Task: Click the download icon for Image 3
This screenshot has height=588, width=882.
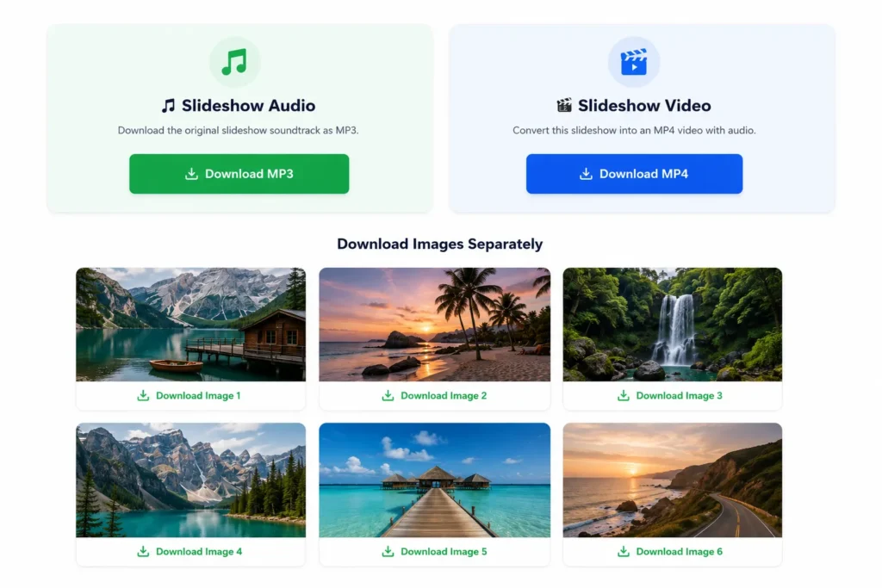Action: pos(624,396)
